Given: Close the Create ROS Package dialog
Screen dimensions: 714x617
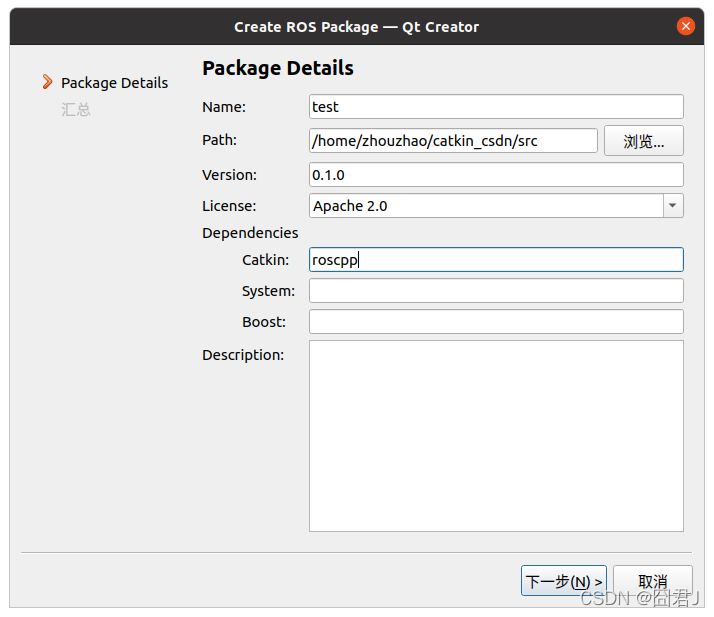Looking at the screenshot, I should 686,27.
